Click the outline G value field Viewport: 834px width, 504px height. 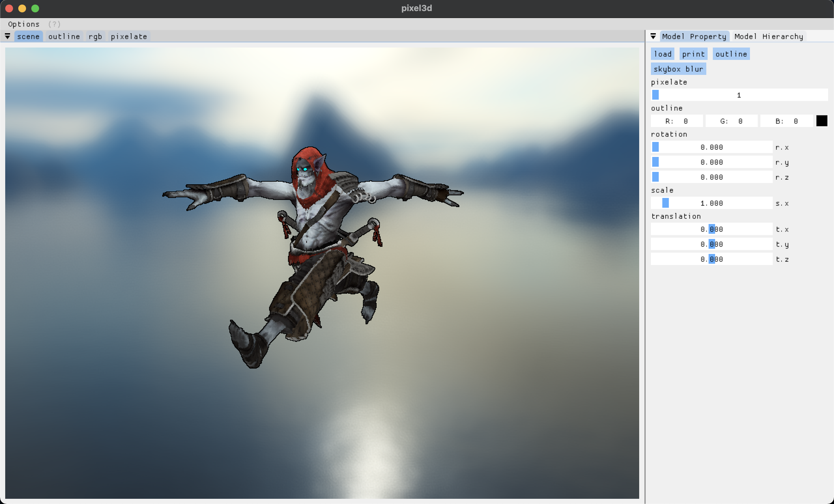coord(731,121)
